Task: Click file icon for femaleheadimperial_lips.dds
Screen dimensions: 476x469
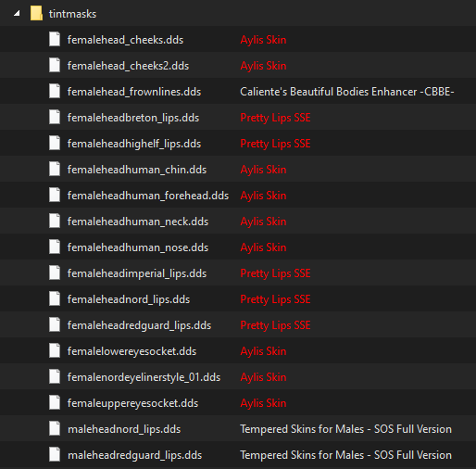Action: coord(55,273)
